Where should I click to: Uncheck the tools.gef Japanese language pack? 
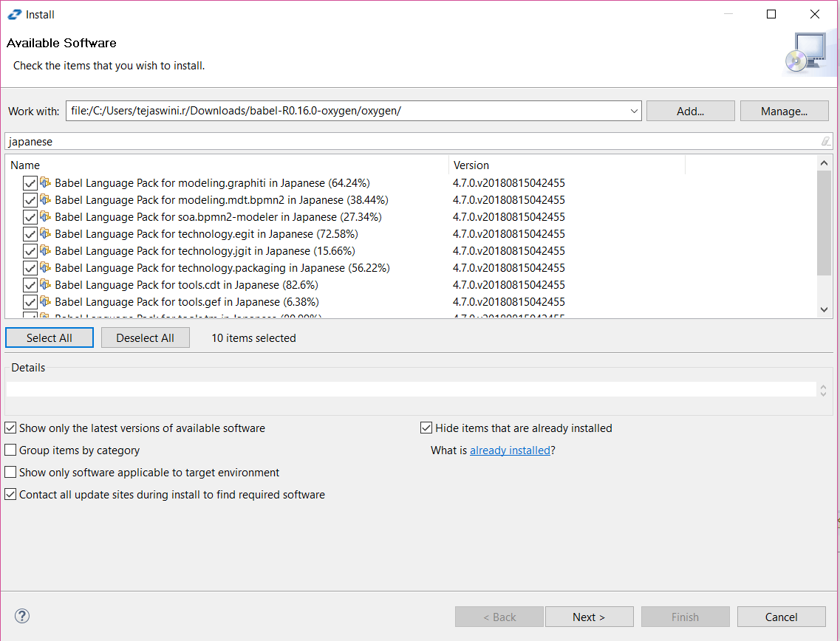[29, 301]
